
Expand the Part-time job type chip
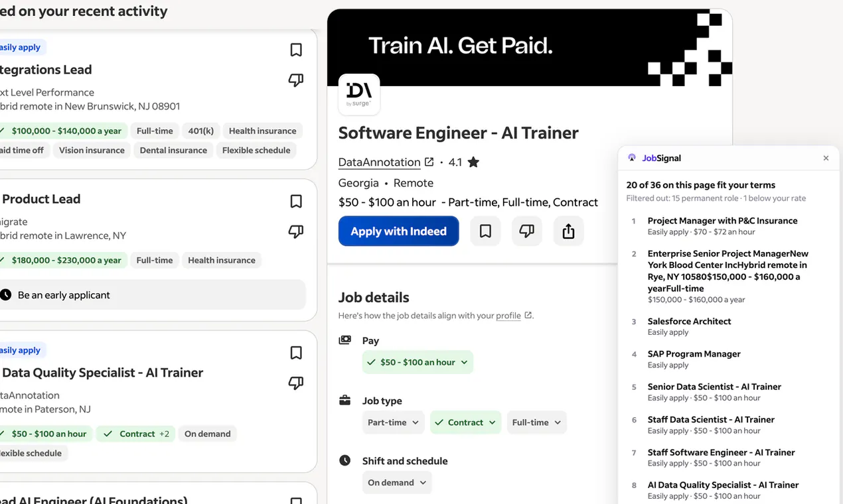[x=393, y=422]
